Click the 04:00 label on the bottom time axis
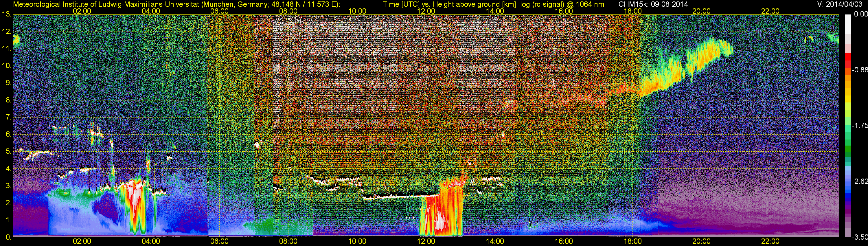 [x=151, y=241]
